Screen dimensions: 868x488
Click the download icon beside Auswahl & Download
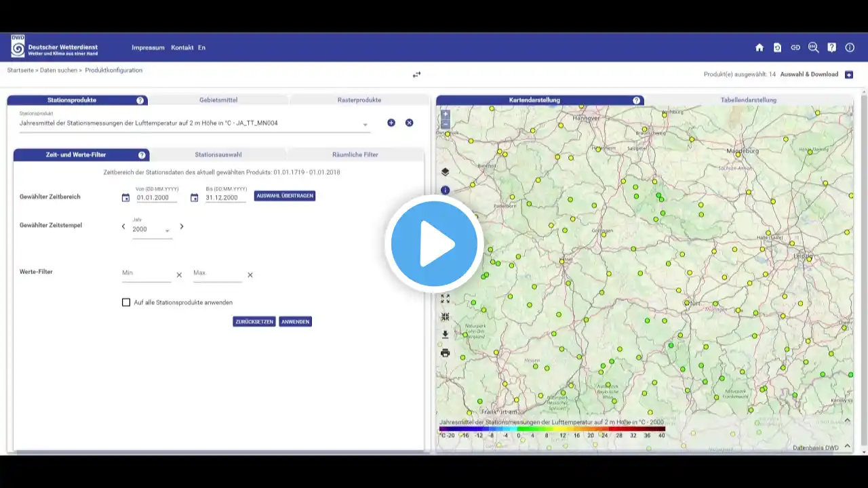point(849,75)
